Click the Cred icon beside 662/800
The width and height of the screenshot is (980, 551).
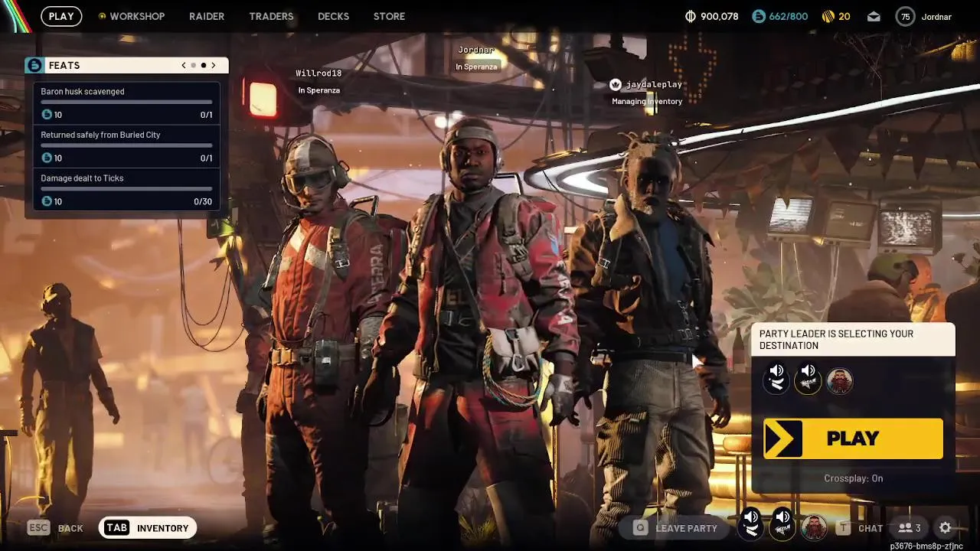coord(758,16)
